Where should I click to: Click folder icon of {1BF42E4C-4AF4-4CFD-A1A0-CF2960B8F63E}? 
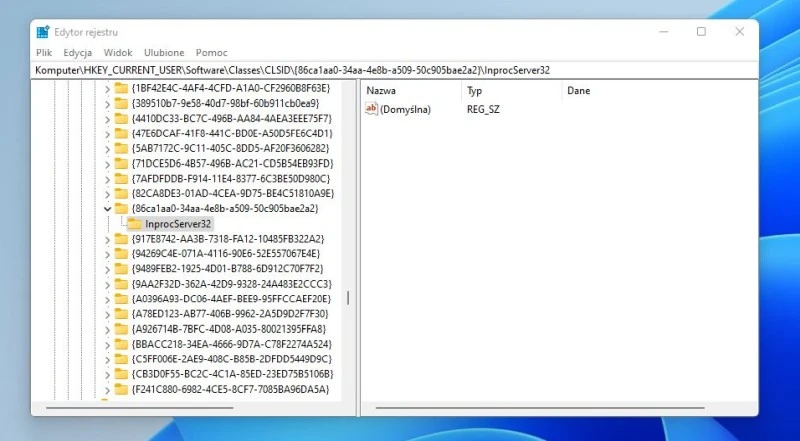(121, 88)
